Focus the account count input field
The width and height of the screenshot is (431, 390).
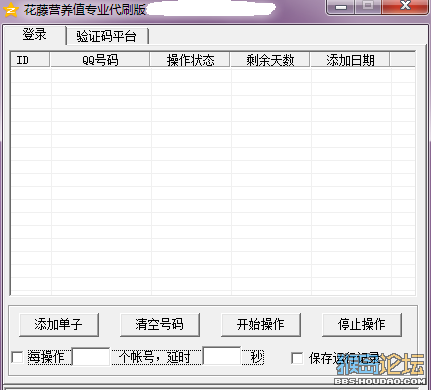[91, 357]
